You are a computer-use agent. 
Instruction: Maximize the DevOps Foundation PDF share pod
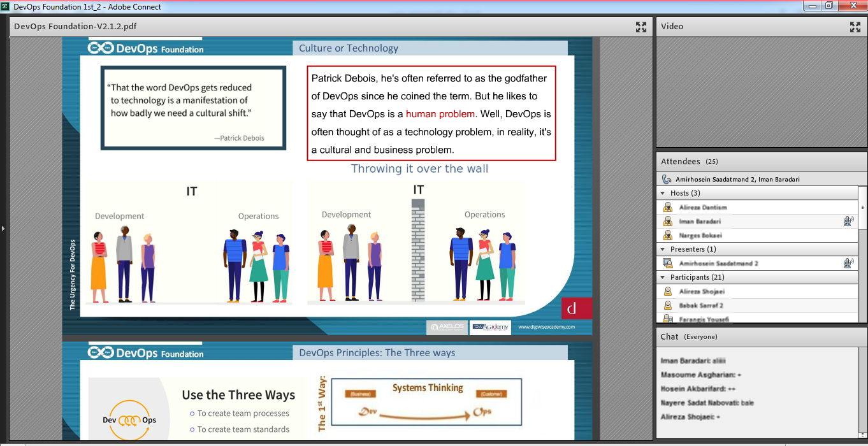(x=641, y=27)
